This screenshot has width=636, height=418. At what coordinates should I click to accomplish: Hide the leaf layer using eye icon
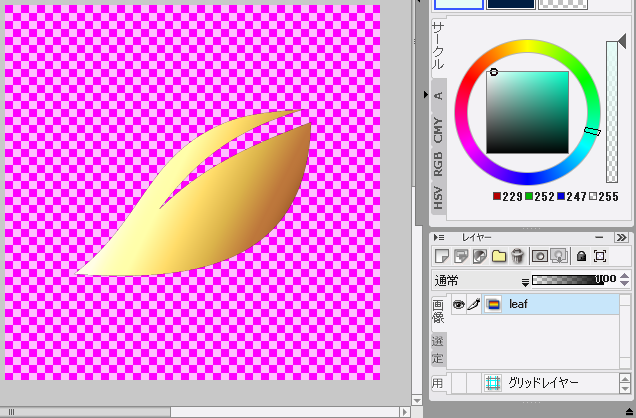click(x=459, y=304)
